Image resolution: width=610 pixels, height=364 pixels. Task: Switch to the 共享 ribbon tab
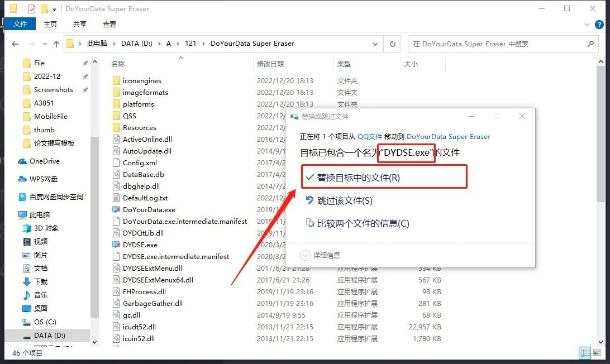point(80,24)
